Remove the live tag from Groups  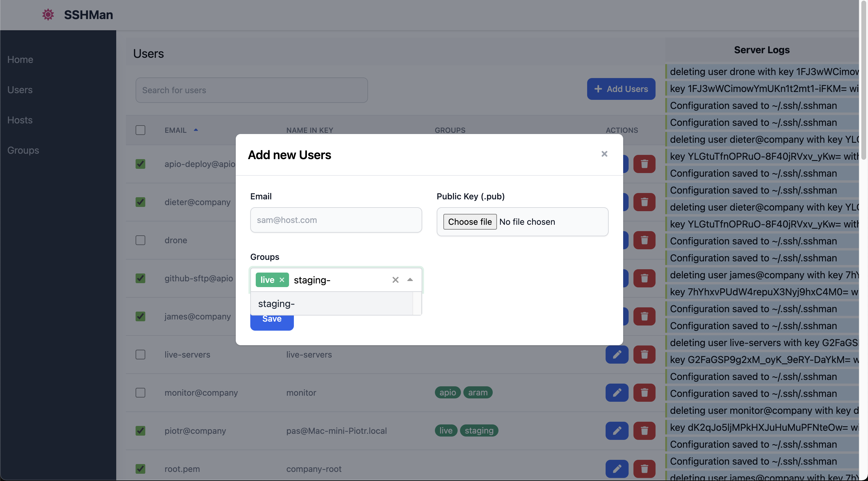click(x=282, y=280)
